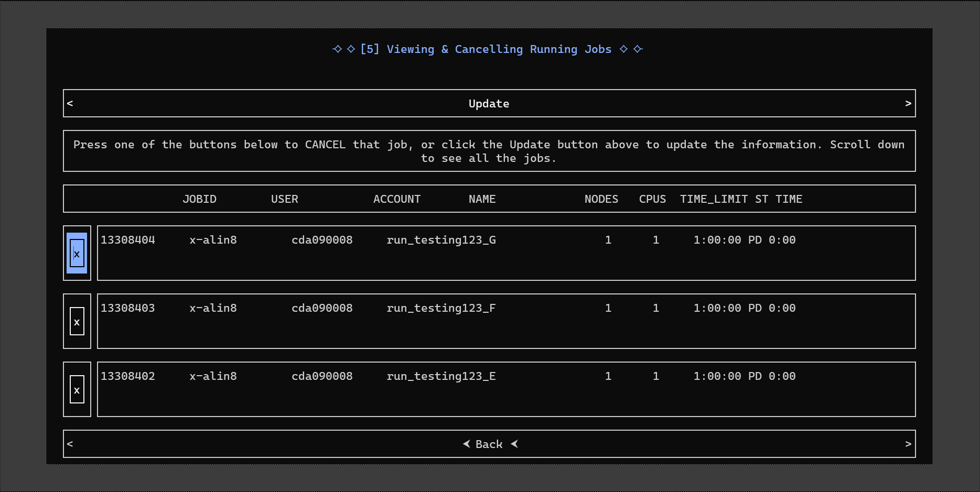Click the Update button to refresh job info
The width and height of the screenshot is (980, 492).
(489, 103)
